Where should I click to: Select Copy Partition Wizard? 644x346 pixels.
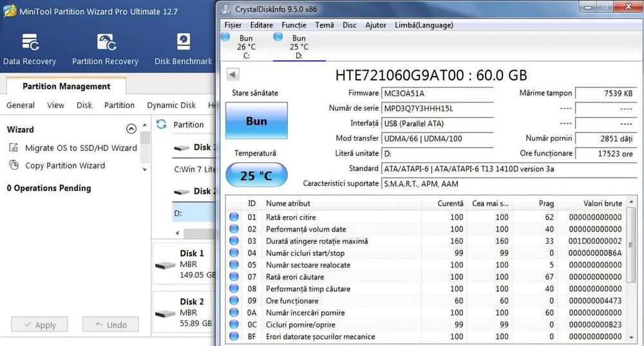pos(65,165)
